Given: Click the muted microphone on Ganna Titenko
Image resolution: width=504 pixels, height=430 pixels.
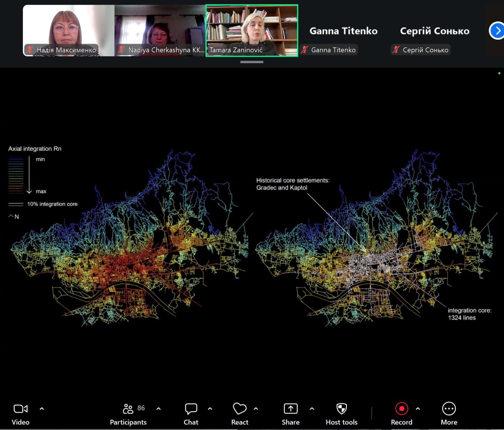Looking at the screenshot, I should point(304,50).
